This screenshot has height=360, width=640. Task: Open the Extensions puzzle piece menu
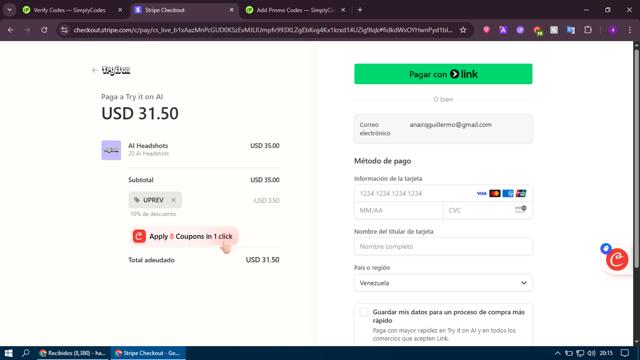coord(588,30)
